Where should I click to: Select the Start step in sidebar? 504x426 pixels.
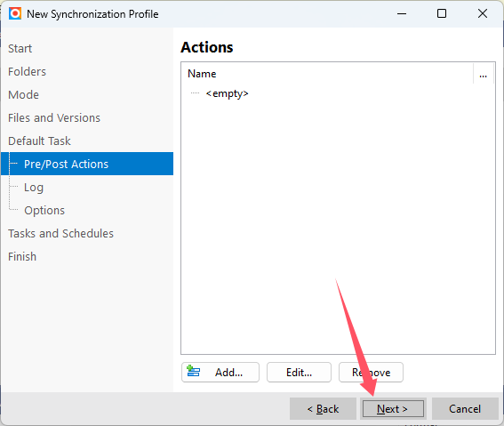(x=20, y=49)
